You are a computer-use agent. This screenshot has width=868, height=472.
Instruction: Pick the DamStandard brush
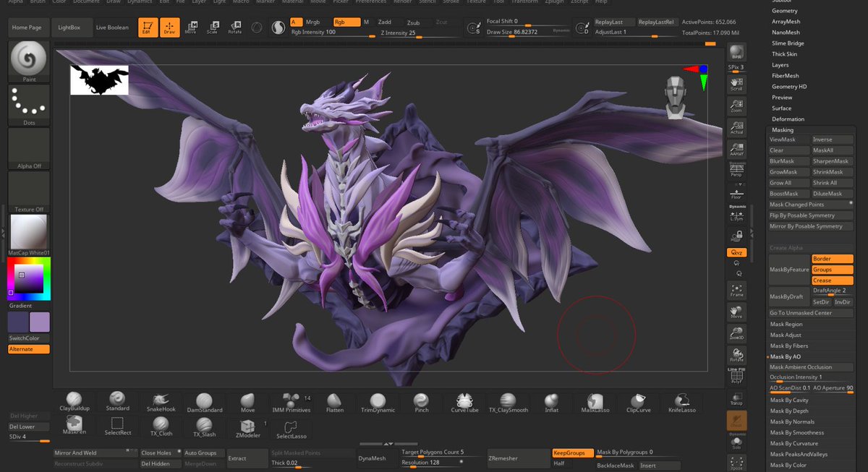(204, 402)
